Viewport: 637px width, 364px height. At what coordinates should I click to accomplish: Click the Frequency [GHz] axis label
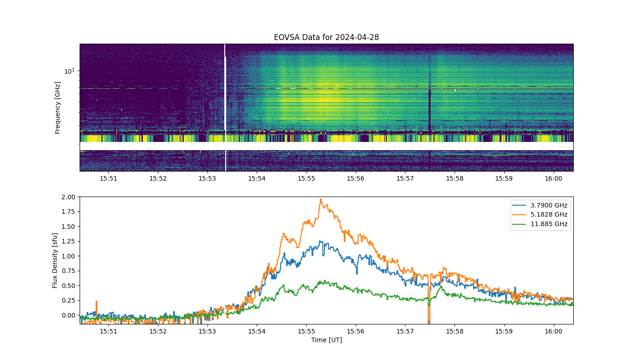coord(58,107)
